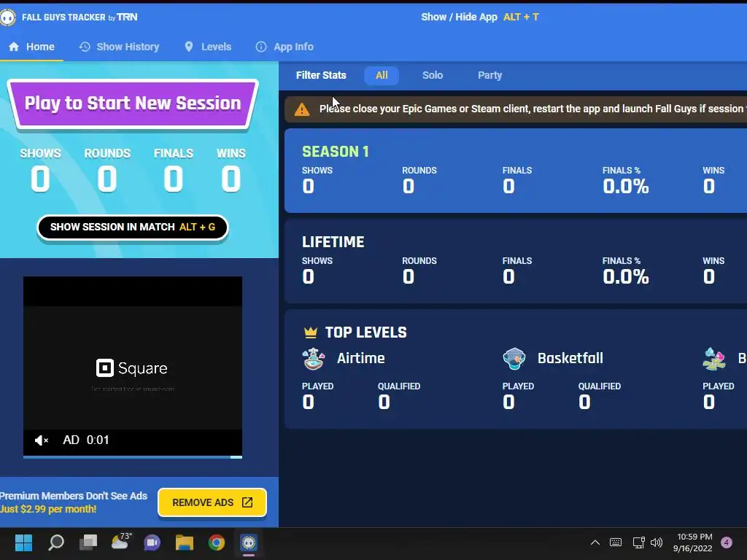Click Lifetime Finals % value
The image size is (747, 560).
point(625,276)
